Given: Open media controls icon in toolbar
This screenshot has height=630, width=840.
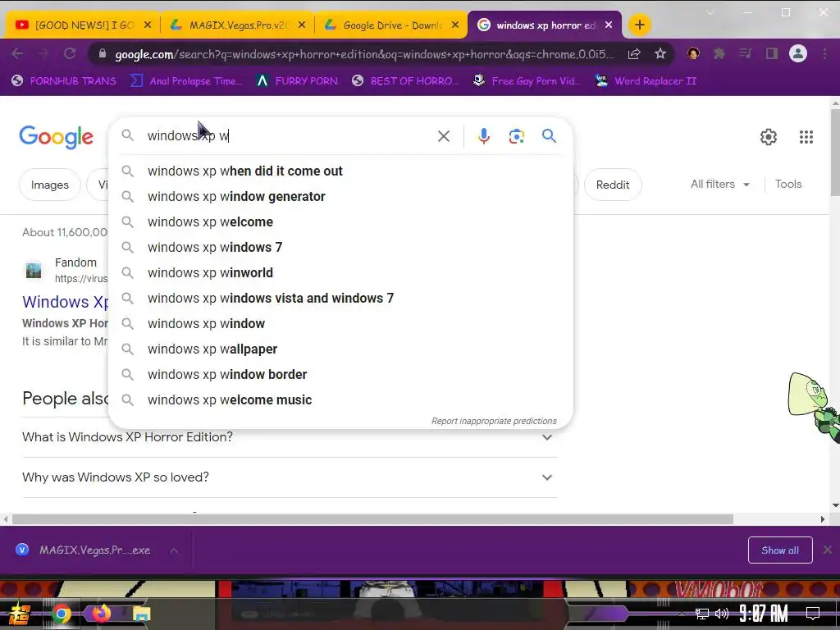Looking at the screenshot, I should coord(745,53).
